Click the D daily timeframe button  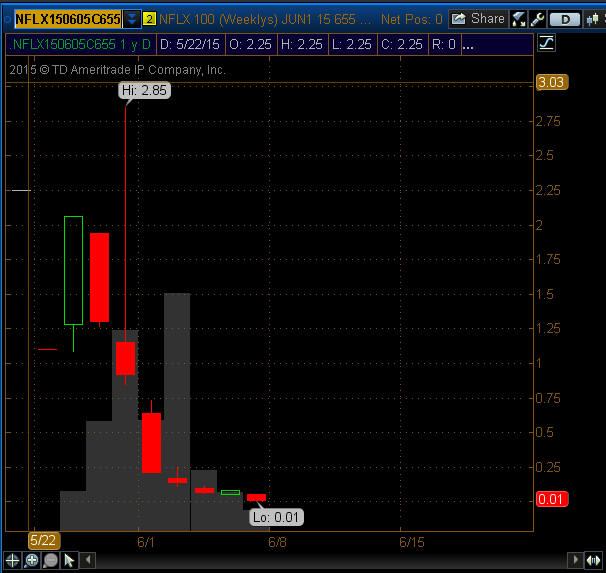565,19
